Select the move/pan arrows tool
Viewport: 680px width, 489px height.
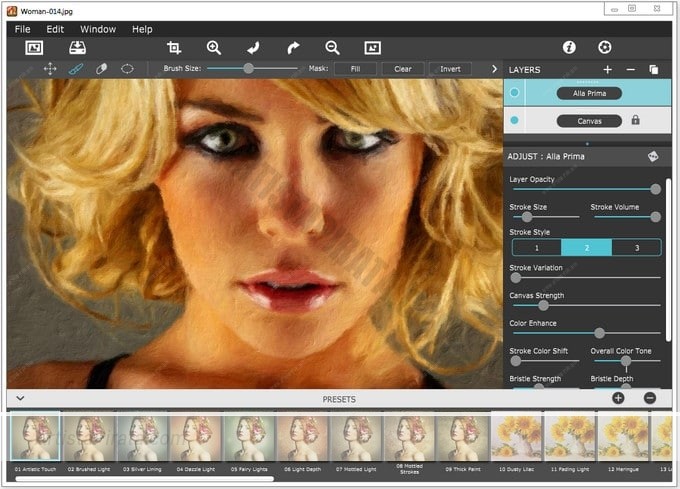tap(50, 68)
